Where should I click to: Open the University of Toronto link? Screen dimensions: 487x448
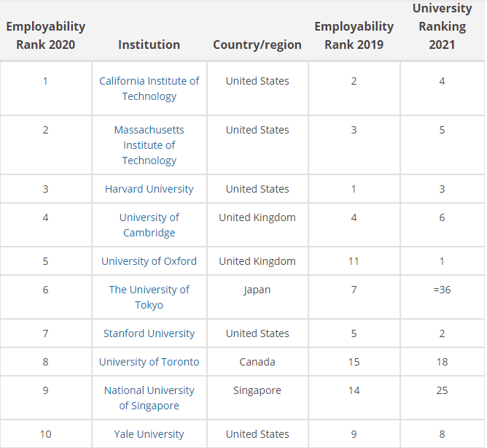(x=149, y=362)
